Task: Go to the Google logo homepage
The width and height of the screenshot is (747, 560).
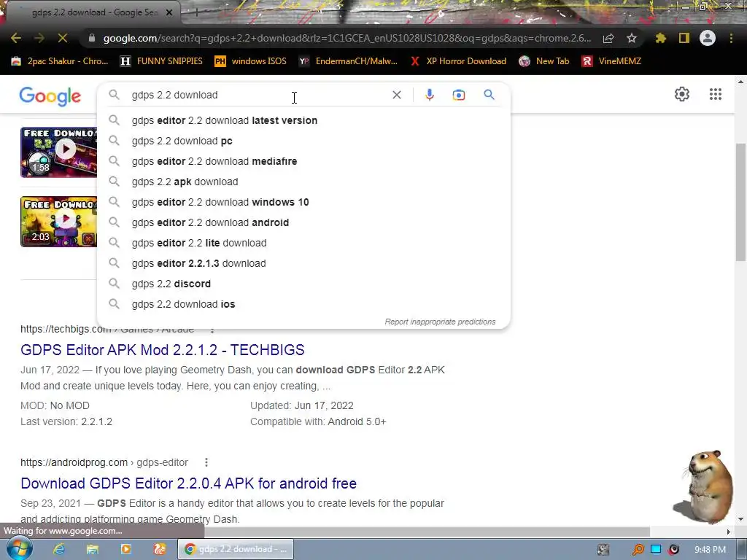Action: coord(50,96)
